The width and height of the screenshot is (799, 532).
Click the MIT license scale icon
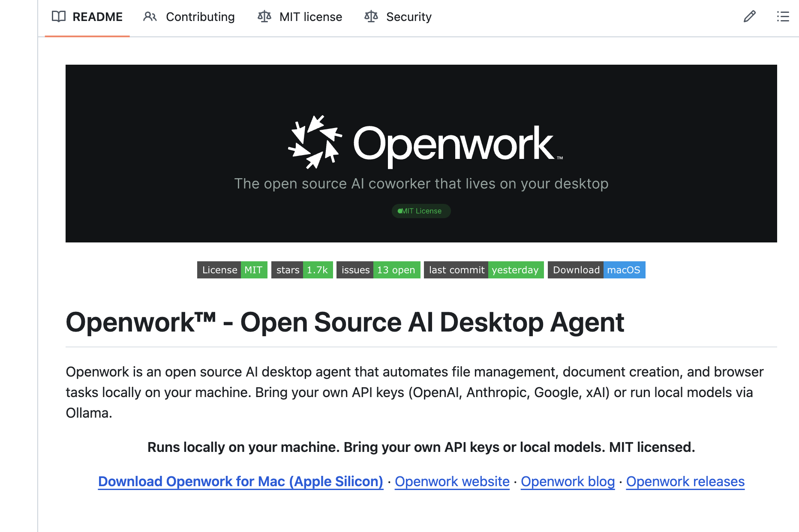click(x=264, y=17)
